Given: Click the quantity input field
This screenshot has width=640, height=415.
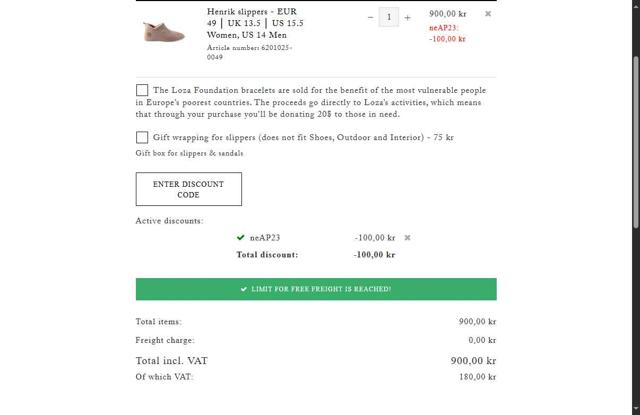Looking at the screenshot, I should (x=388, y=17).
